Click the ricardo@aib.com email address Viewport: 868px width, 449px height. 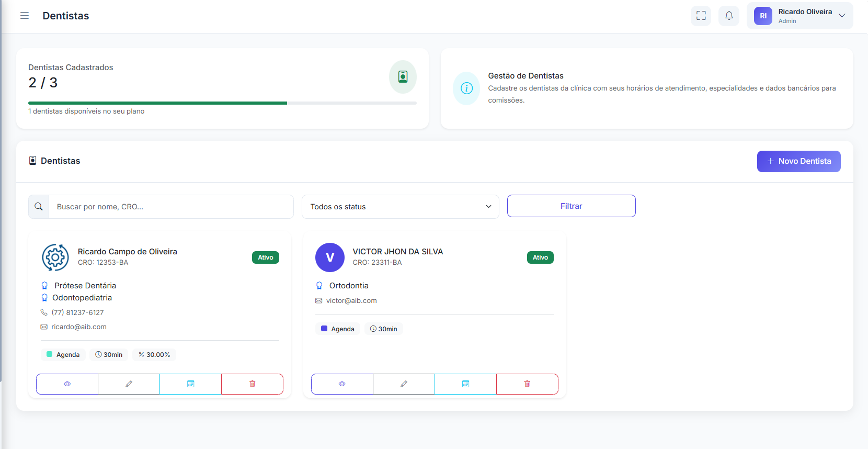tap(79, 327)
